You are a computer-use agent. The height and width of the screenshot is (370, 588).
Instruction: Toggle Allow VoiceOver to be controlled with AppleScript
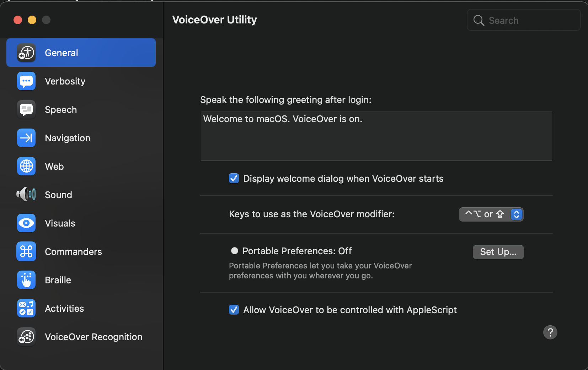234,310
